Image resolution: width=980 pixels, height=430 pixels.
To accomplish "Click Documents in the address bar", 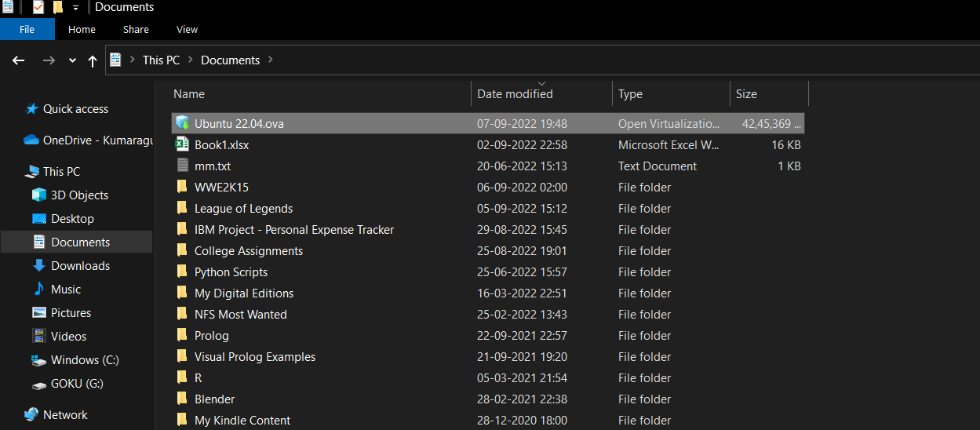I will [230, 60].
